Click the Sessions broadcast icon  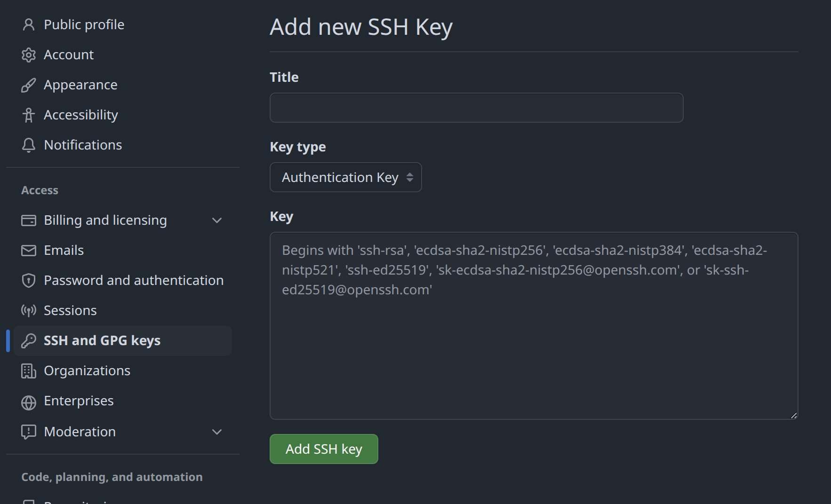(x=29, y=311)
